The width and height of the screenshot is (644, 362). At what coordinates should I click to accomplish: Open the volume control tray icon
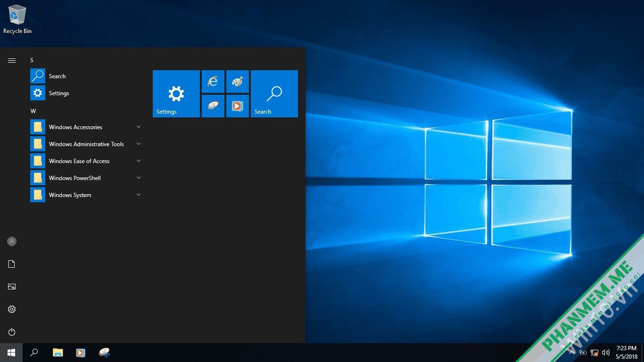click(x=606, y=353)
